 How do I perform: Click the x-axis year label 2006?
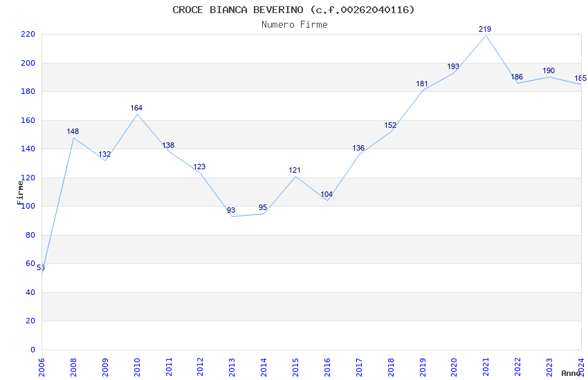42,366
